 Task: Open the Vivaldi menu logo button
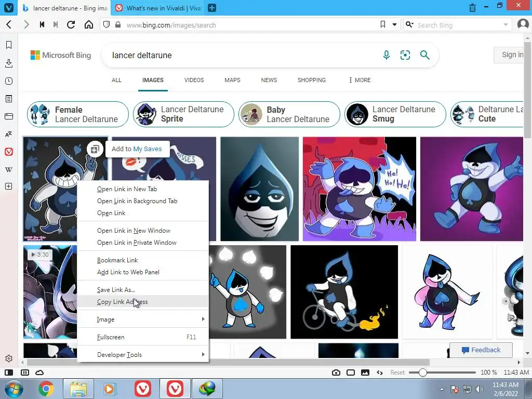point(8,7)
